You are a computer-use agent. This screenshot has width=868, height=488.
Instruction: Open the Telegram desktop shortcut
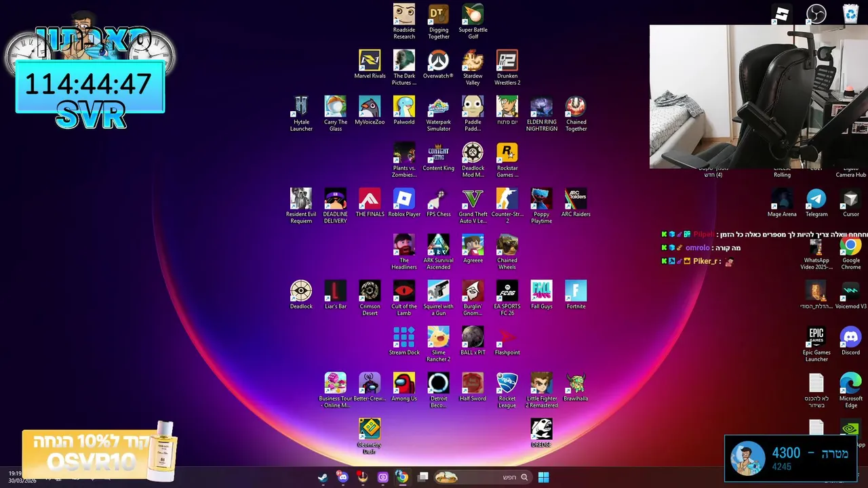point(816,199)
